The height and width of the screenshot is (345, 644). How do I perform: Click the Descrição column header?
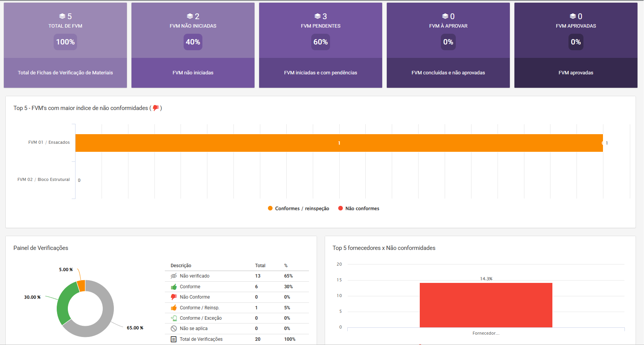pyautogui.click(x=181, y=266)
